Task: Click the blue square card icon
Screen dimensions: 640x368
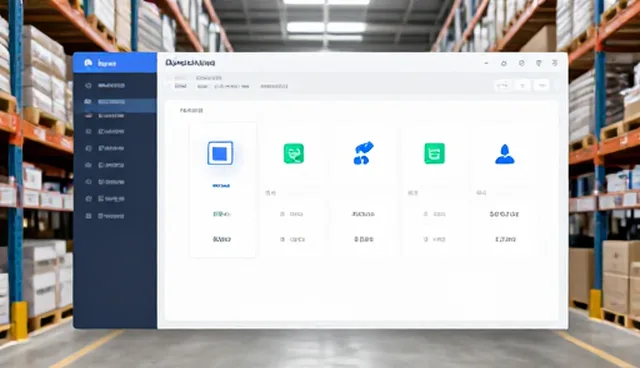Action: pos(220,153)
